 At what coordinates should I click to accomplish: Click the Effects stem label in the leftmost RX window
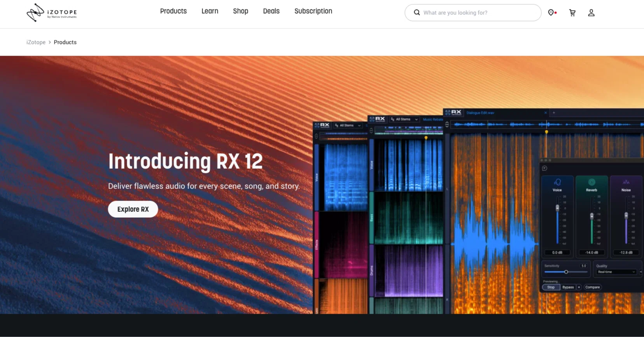click(317, 244)
